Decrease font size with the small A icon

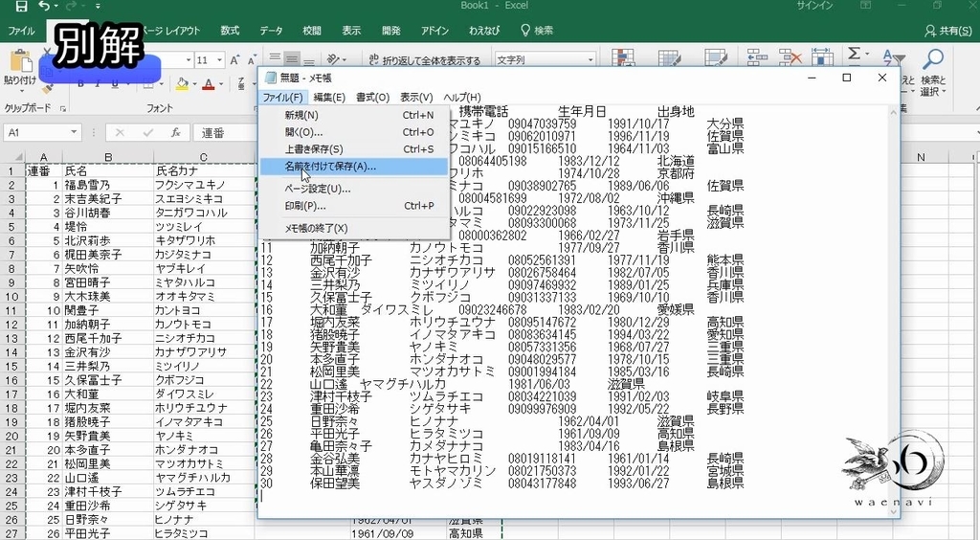click(252, 60)
